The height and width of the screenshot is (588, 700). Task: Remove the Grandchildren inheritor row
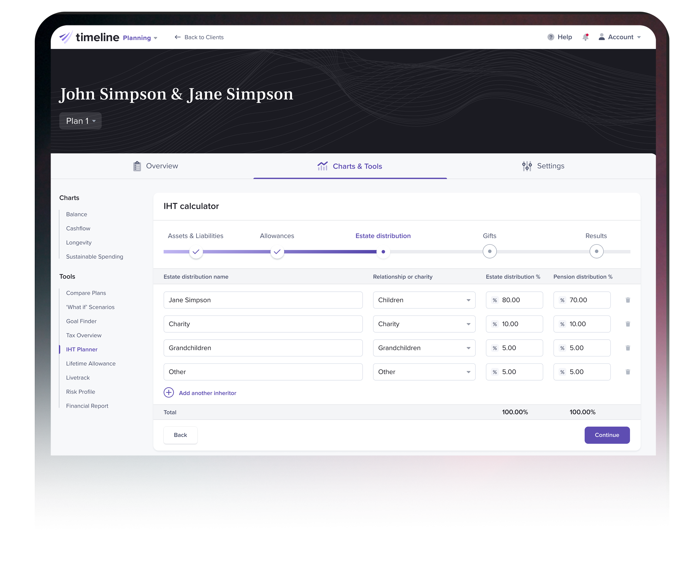click(x=628, y=348)
